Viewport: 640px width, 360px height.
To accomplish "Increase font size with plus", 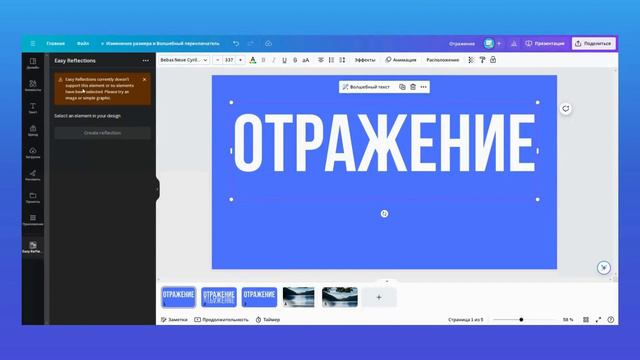I will 240,60.
